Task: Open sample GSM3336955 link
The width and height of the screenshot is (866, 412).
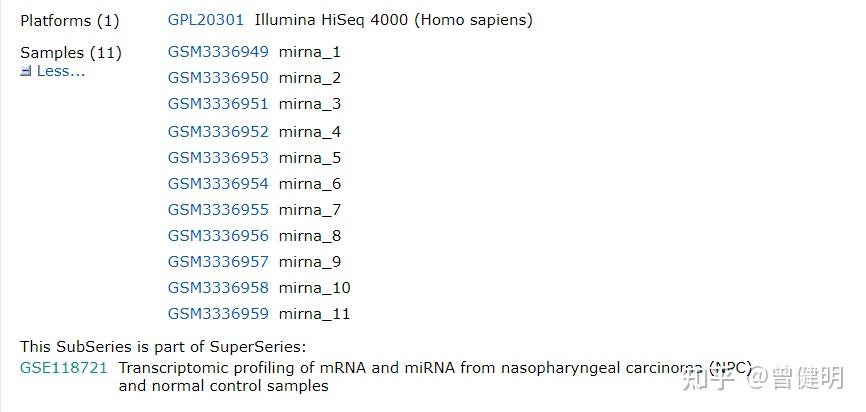Action: tap(218, 209)
